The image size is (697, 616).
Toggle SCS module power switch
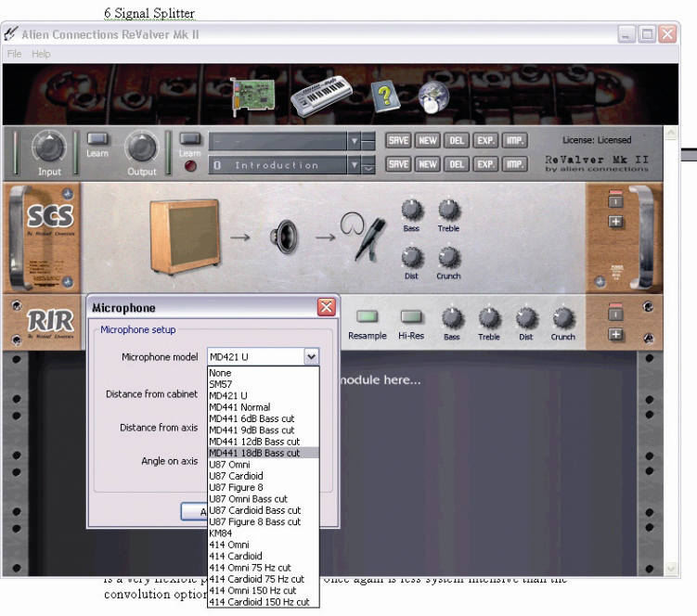pos(615,201)
